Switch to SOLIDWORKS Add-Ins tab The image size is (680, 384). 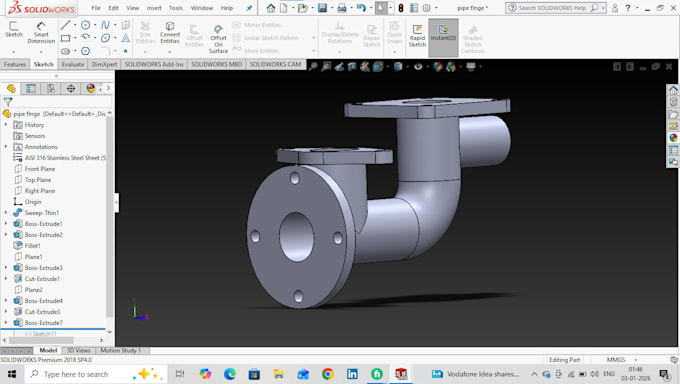pos(154,64)
